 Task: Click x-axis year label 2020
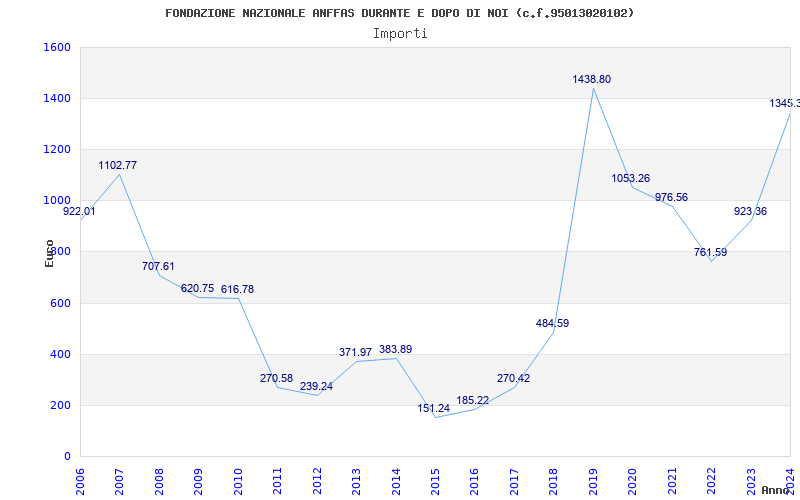[x=633, y=481]
